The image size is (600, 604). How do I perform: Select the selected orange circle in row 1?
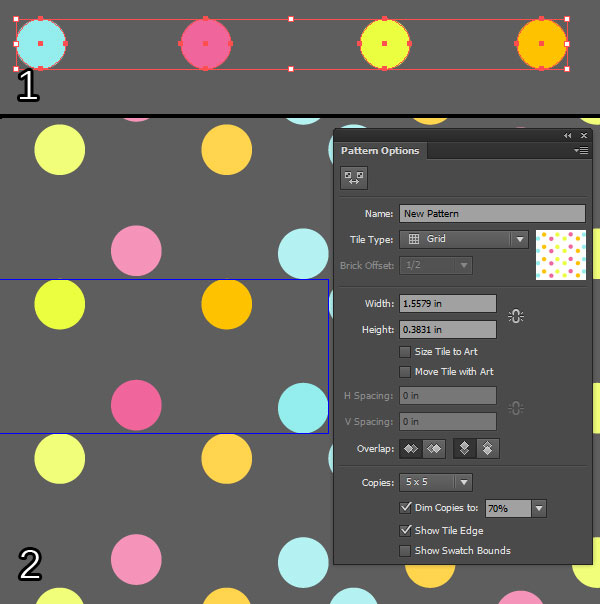coord(541,44)
